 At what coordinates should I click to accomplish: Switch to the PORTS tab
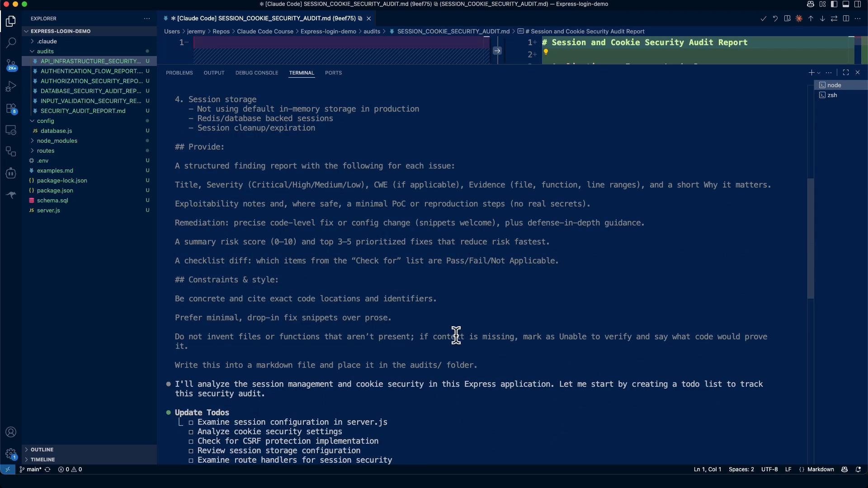coord(333,73)
